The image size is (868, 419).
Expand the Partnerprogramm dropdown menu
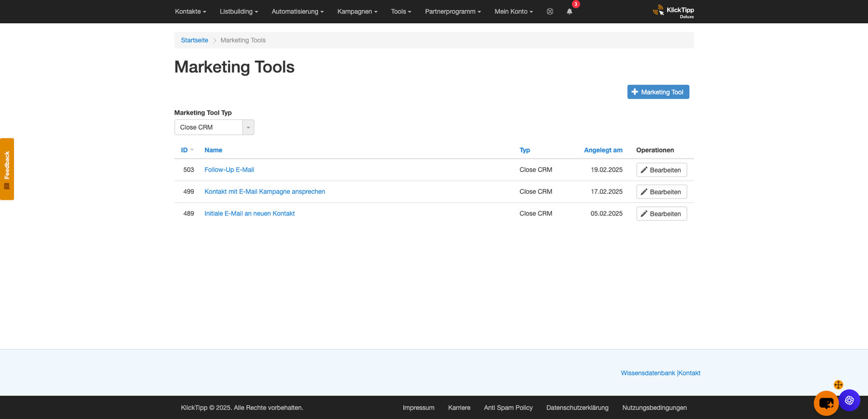tap(453, 11)
